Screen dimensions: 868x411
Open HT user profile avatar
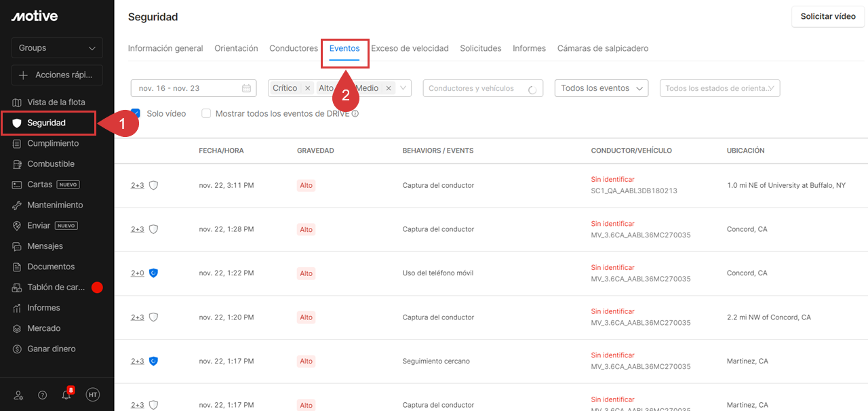click(93, 395)
